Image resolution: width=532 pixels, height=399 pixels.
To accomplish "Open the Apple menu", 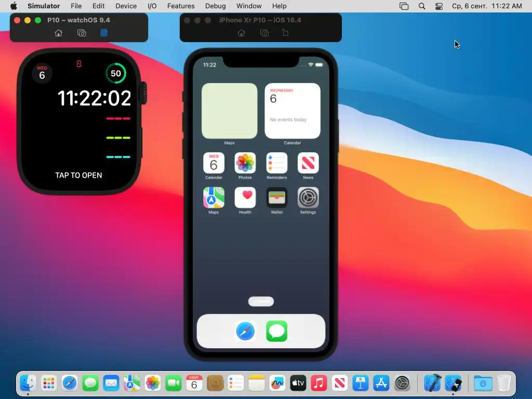I will point(14,6).
